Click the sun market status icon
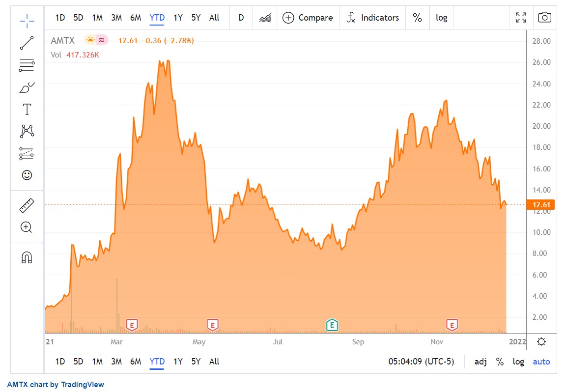Viewport: 565px width, 392px height. 90,40
